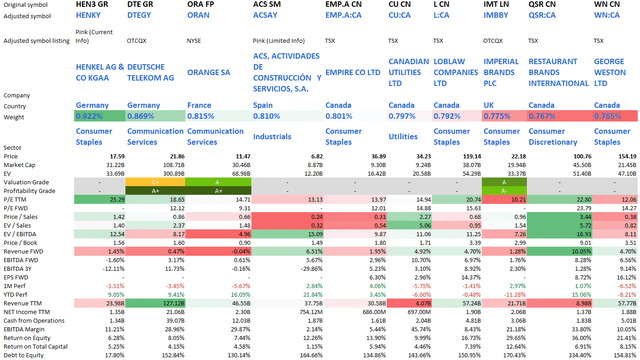
Task: Click the Cash from Operations row label
Action: tap(34, 320)
